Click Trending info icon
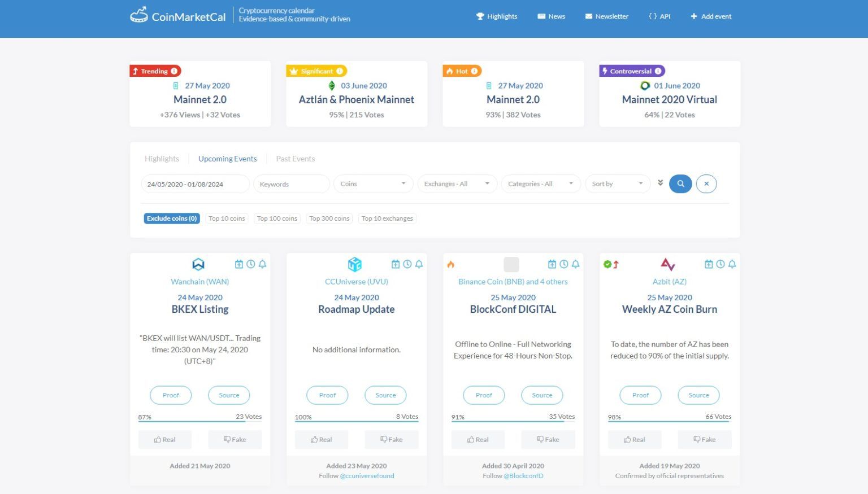The image size is (868, 494). click(x=174, y=71)
